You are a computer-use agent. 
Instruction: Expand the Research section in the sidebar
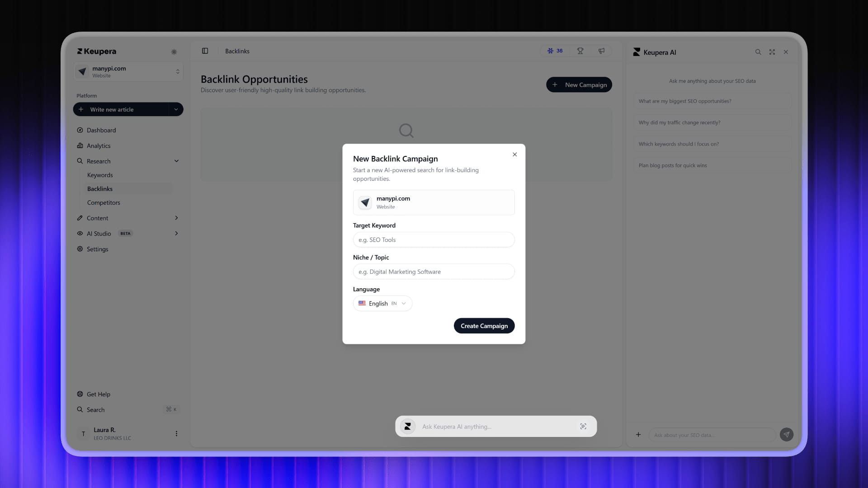point(176,161)
